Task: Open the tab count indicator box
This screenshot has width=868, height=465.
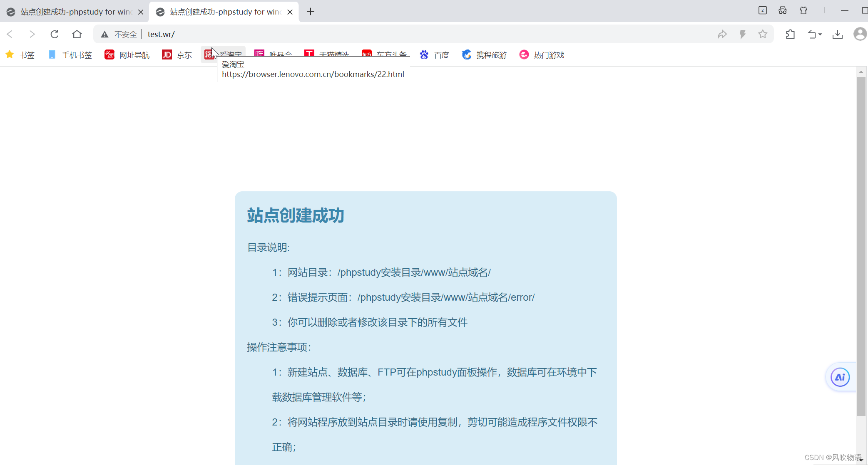Action: [762, 10]
